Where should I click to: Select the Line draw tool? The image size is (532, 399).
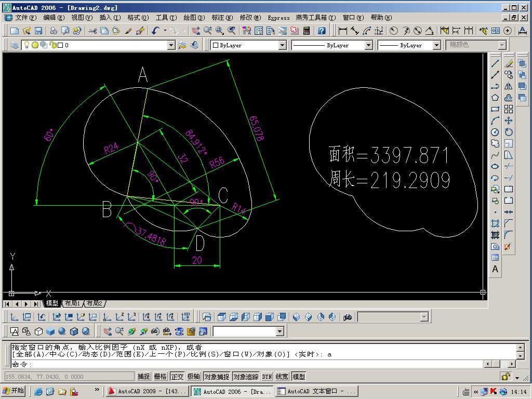pyautogui.click(x=495, y=63)
